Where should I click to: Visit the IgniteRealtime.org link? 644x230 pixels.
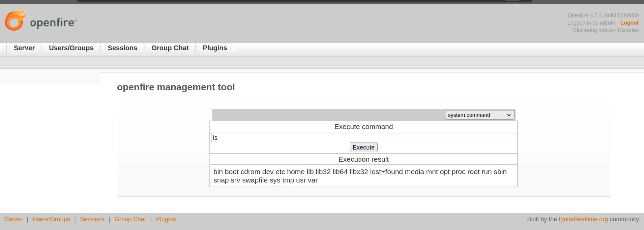coord(583,219)
